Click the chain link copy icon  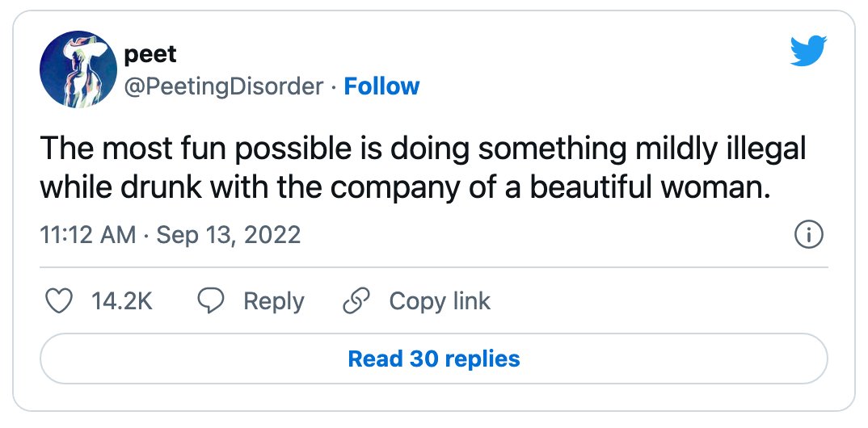[x=356, y=301]
